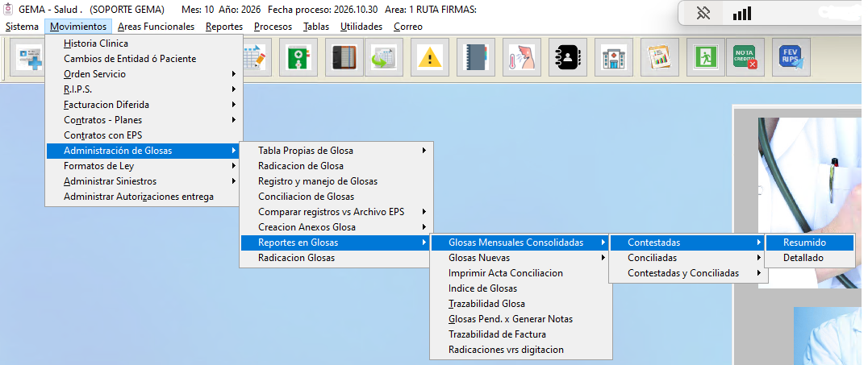Open Indice de Glosas report
The height and width of the screenshot is (365, 868).
point(521,288)
